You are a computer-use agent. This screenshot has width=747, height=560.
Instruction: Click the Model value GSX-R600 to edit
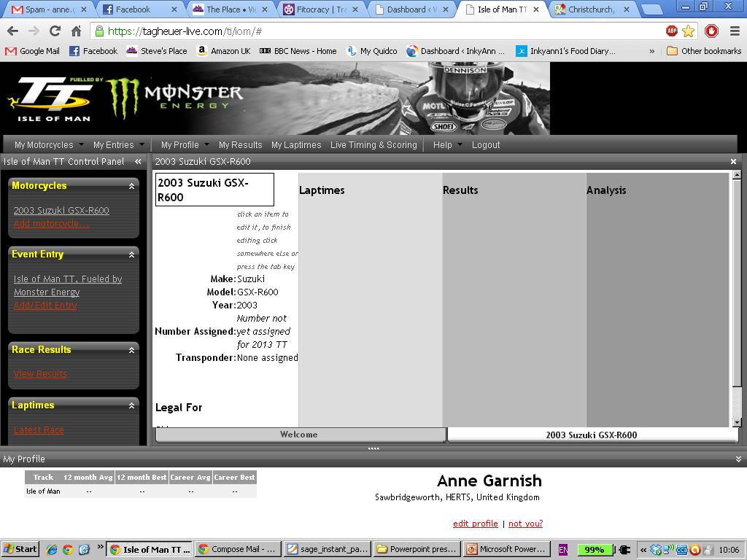(258, 292)
